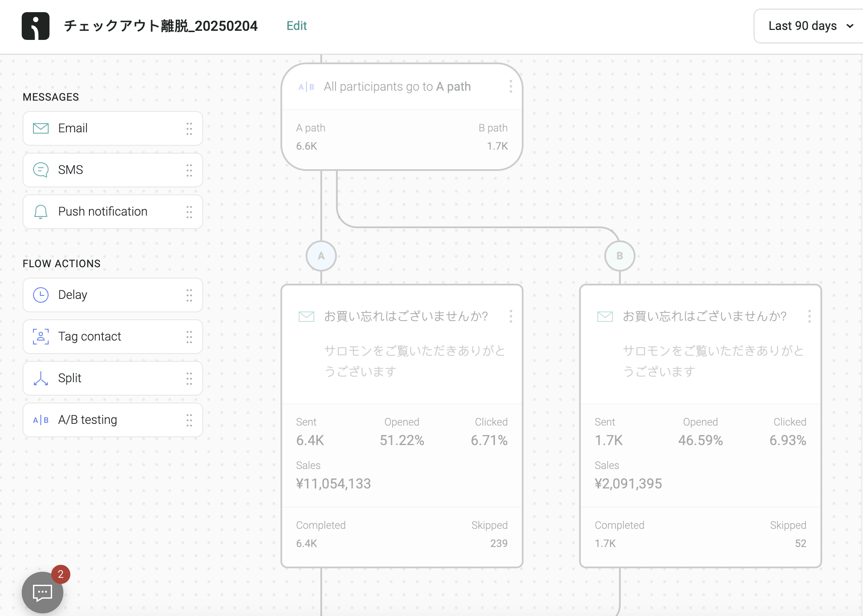
Task: Select the Email message block
Action: (113, 128)
